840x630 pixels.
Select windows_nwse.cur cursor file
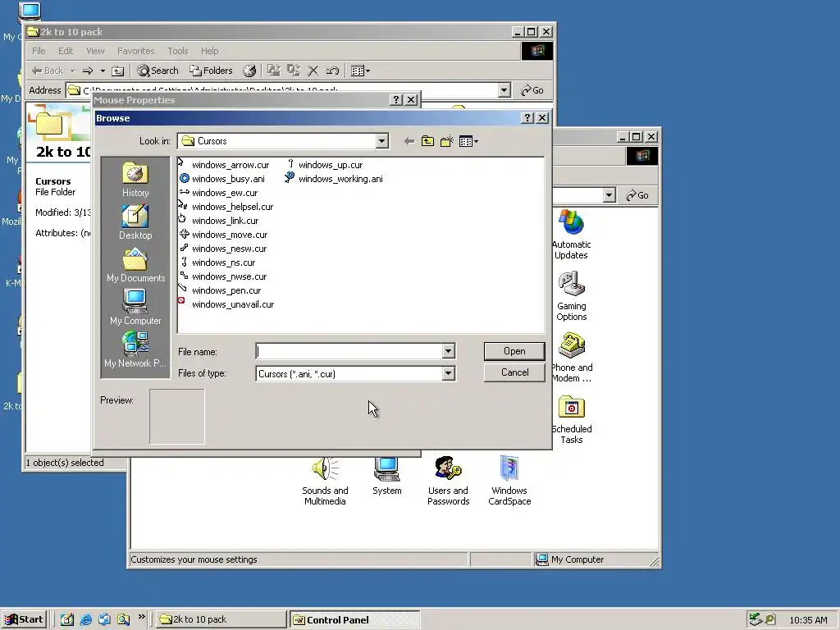click(223, 276)
